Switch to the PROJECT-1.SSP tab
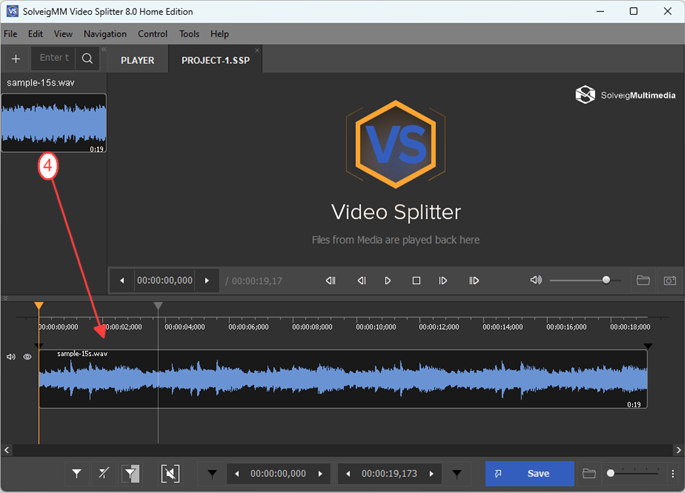 pyautogui.click(x=215, y=60)
